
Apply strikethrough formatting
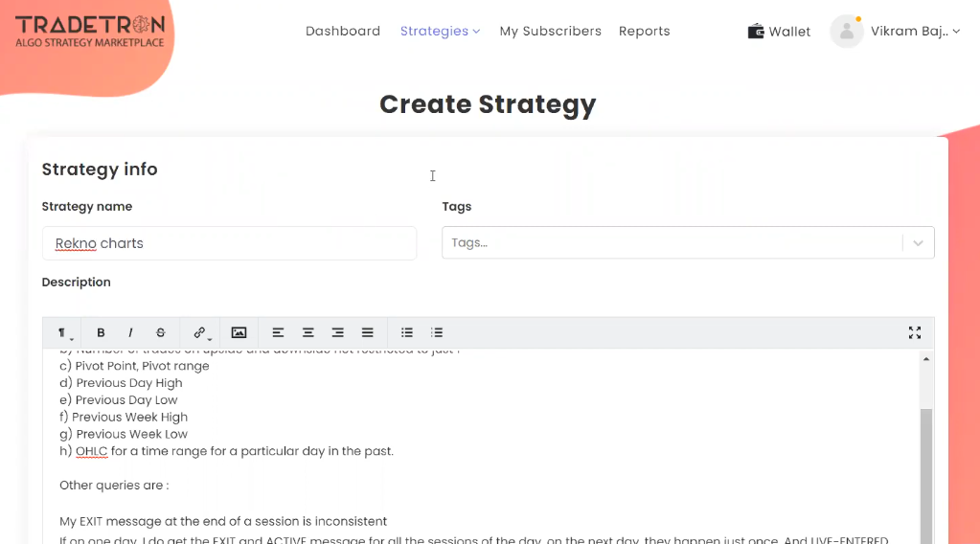click(160, 332)
